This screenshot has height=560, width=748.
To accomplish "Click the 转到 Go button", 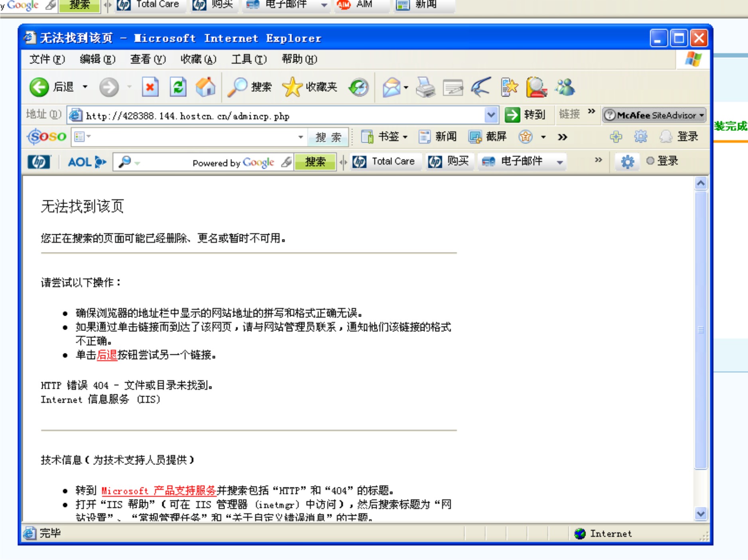I will click(525, 115).
